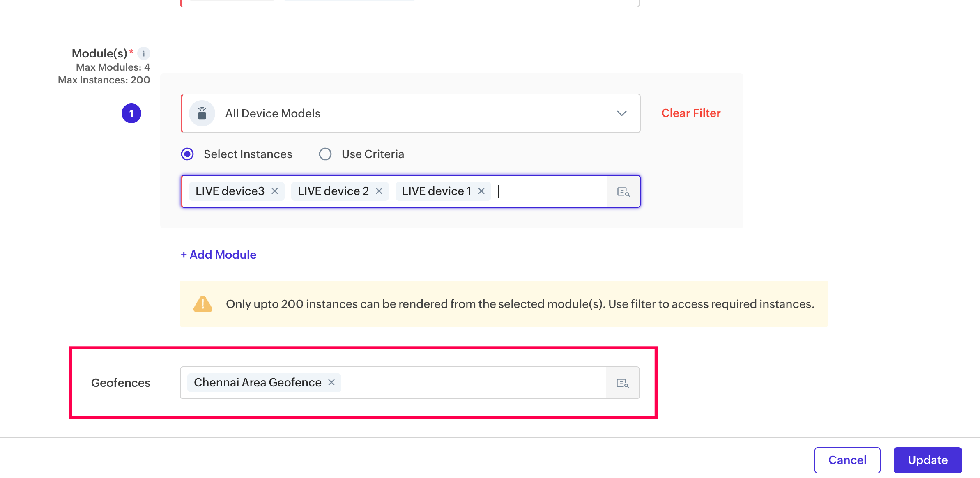Click the Module(s) info icon
980x478 pixels.
click(144, 53)
